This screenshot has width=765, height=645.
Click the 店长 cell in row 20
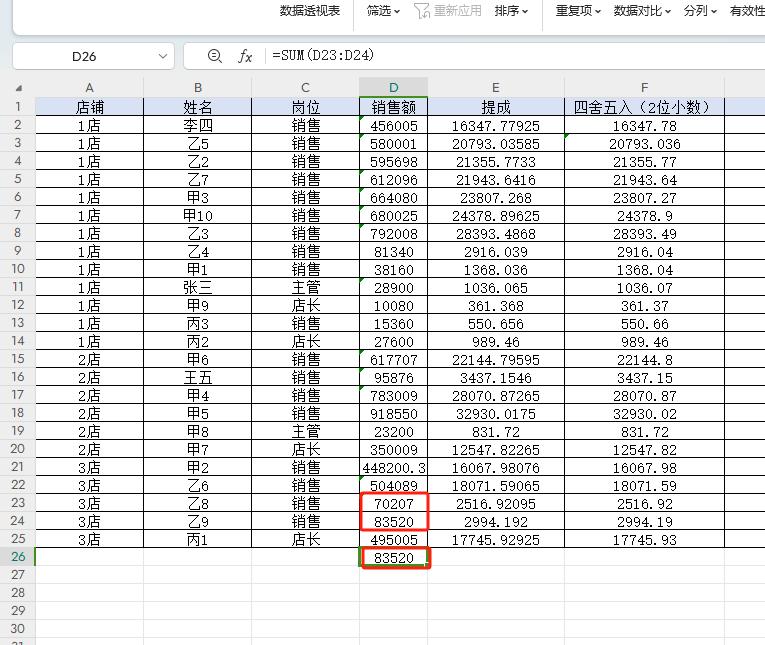[x=305, y=450]
